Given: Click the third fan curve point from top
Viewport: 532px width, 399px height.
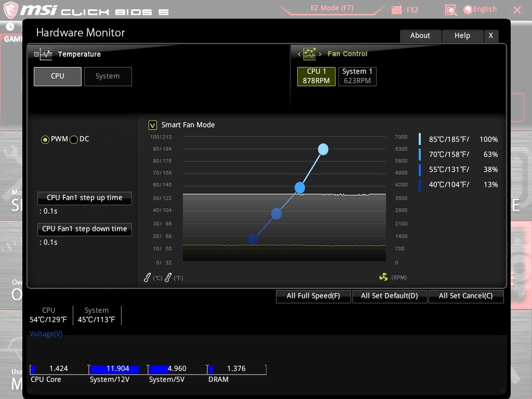Looking at the screenshot, I should 276,214.
